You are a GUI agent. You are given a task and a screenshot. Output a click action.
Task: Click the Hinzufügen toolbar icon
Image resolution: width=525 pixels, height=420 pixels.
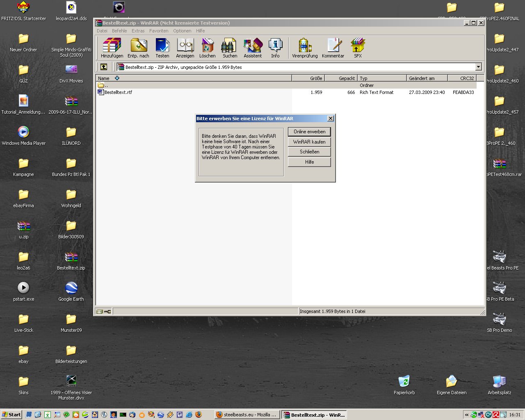click(x=112, y=48)
